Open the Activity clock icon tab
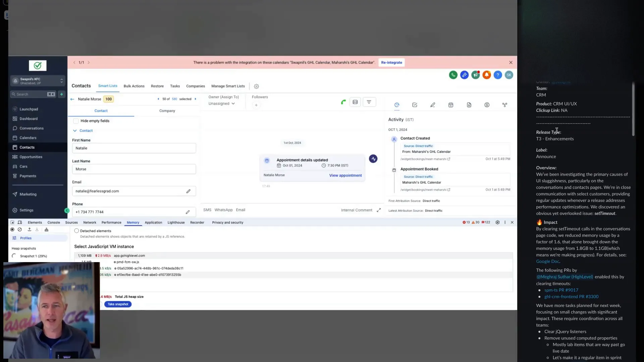This screenshot has height=362, width=644. click(397, 105)
